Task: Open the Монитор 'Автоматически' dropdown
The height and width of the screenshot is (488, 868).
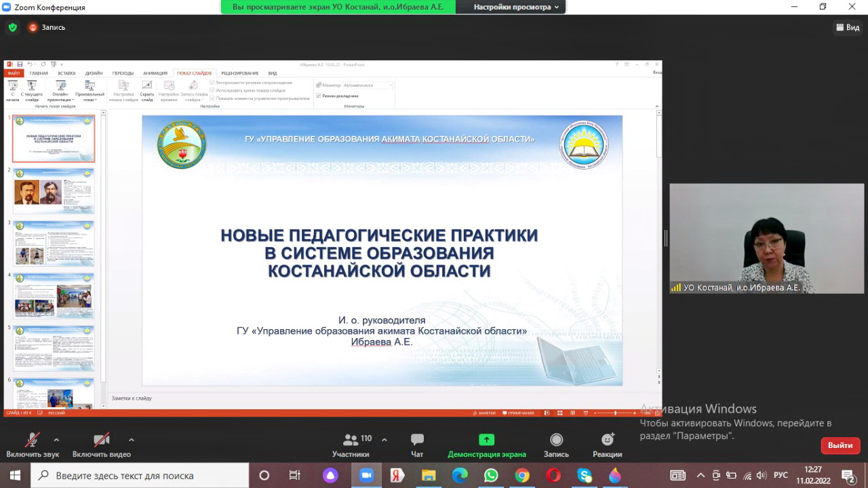Action: [368, 86]
